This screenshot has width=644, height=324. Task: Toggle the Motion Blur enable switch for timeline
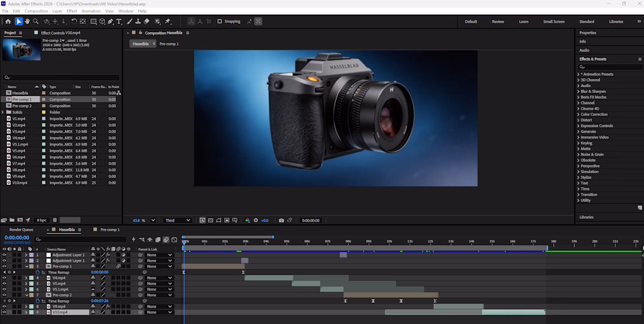[166, 240]
